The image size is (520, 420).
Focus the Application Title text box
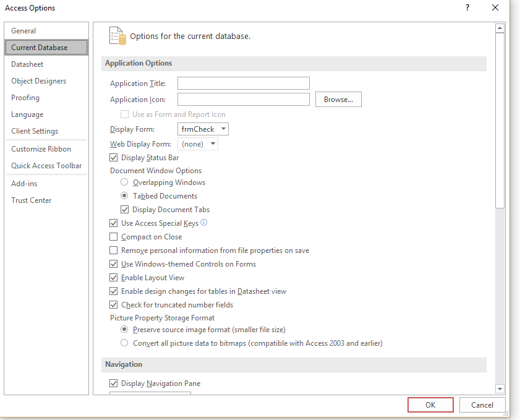244,84
